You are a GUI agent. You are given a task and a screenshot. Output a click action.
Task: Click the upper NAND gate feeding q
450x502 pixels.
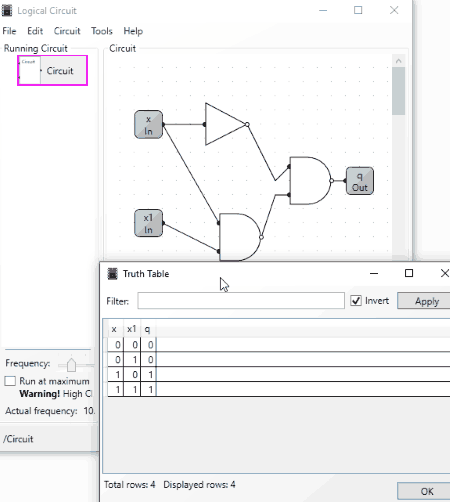pyautogui.click(x=311, y=181)
